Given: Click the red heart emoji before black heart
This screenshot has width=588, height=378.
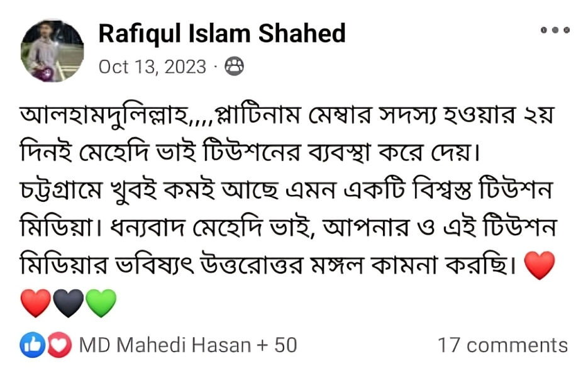Looking at the screenshot, I should [36, 303].
